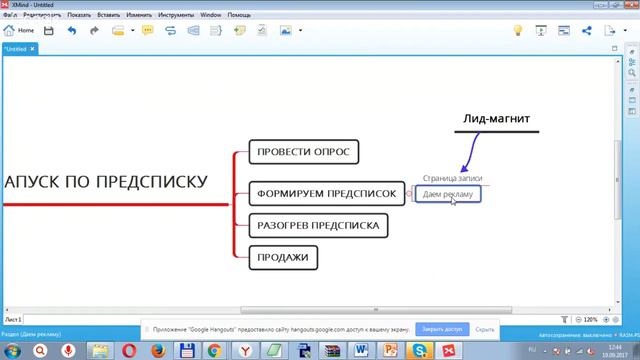Open the Home view
This screenshot has height=360, width=640.
(x=19, y=31)
